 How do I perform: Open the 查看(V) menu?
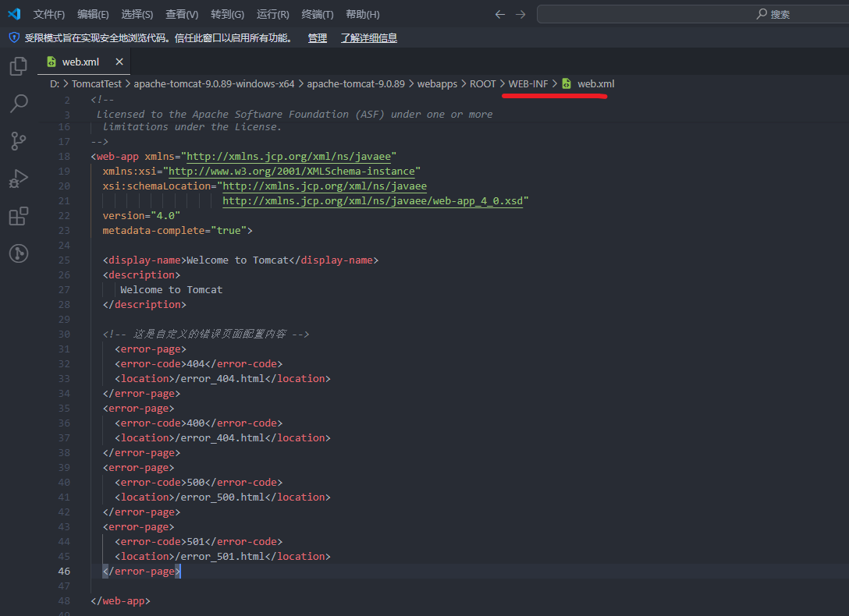pyautogui.click(x=182, y=15)
